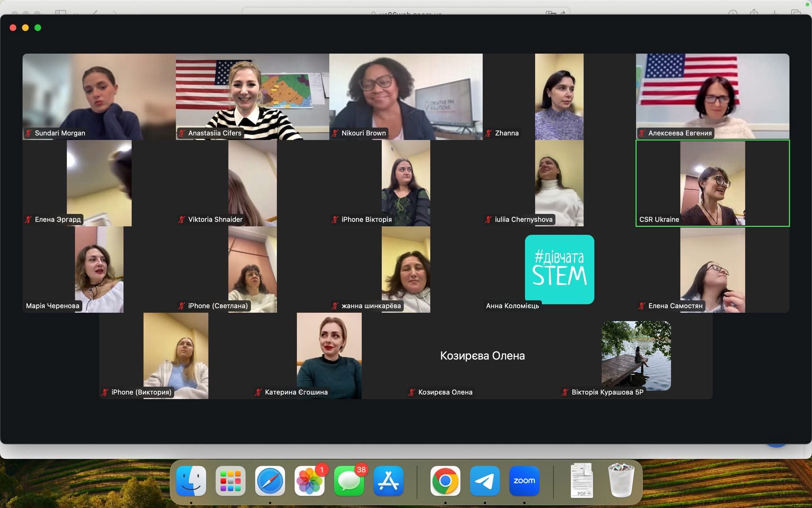Click Nikouri Brown's name label
The width and height of the screenshot is (812, 508).
[364, 133]
